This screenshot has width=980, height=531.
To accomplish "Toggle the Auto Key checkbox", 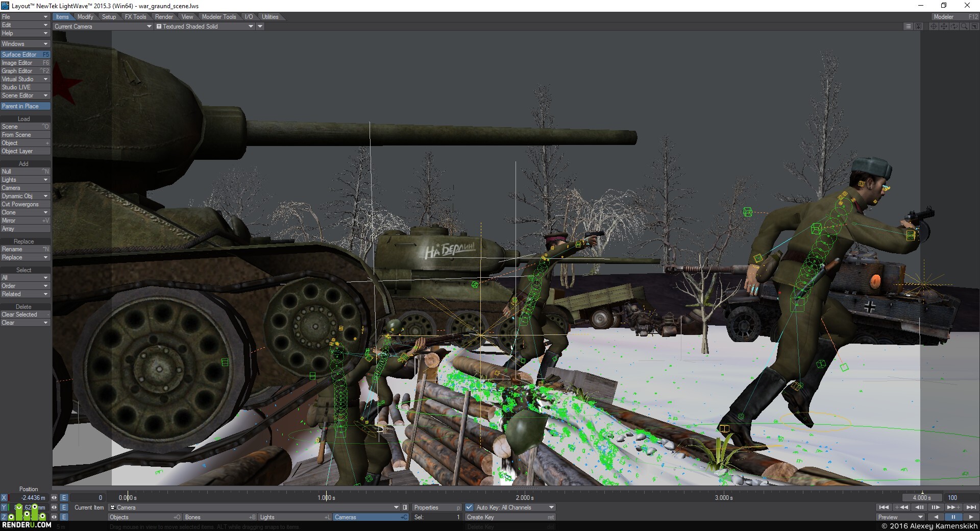I will pyautogui.click(x=469, y=508).
